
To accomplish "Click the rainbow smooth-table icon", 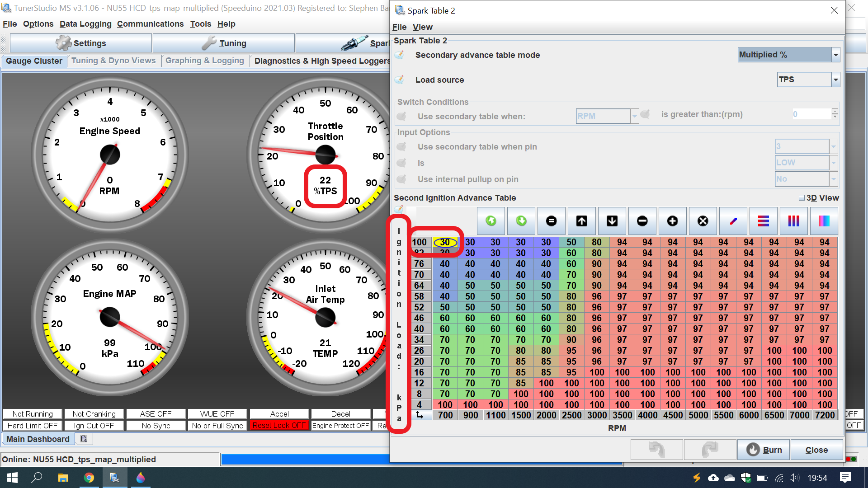I will click(824, 221).
